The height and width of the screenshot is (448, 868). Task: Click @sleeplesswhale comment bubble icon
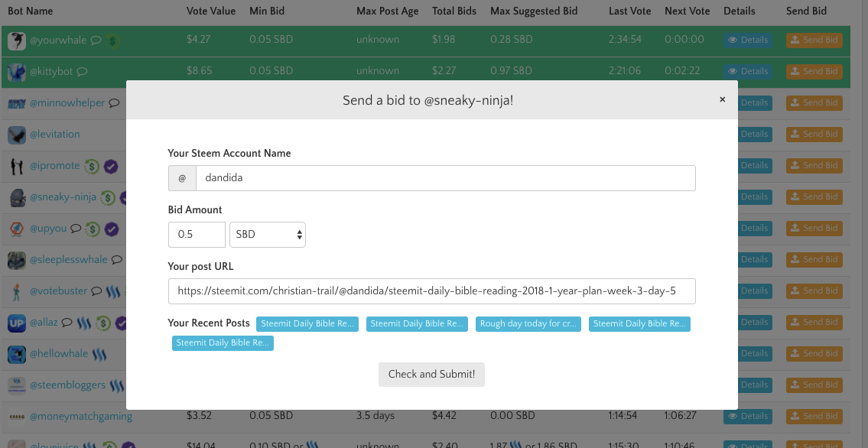[x=116, y=260]
